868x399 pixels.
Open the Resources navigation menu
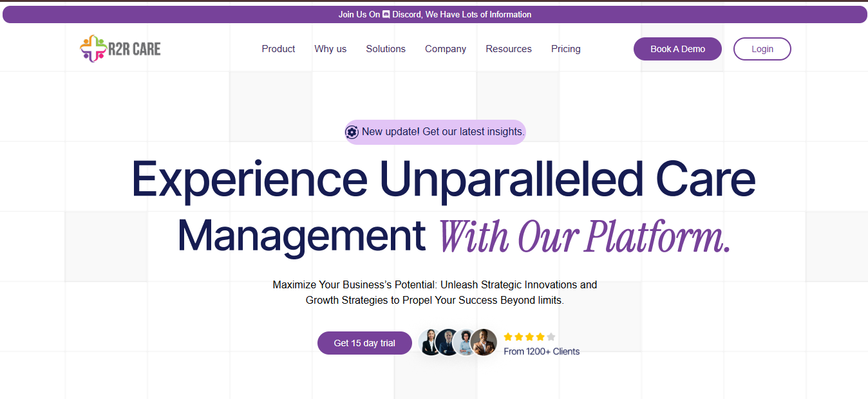pos(509,49)
